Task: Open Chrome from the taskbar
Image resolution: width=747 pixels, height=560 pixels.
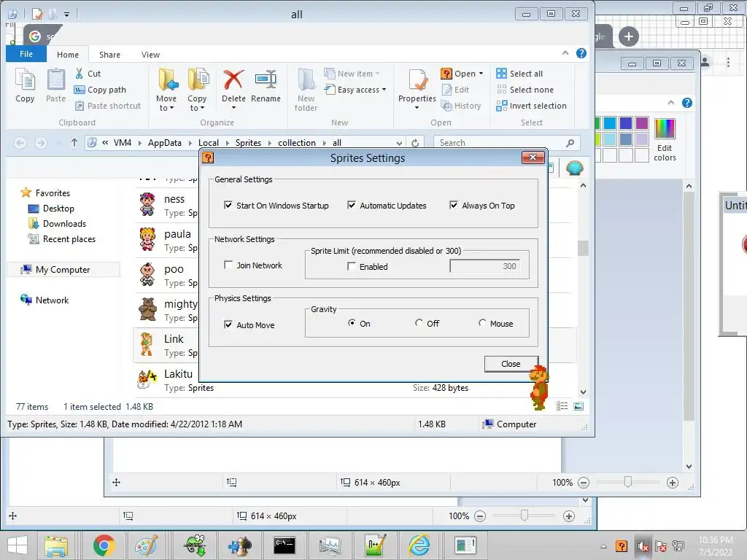Action: click(104, 545)
